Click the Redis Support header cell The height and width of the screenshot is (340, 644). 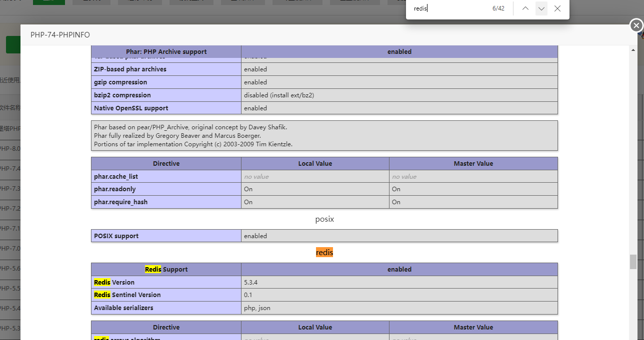(166, 269)
